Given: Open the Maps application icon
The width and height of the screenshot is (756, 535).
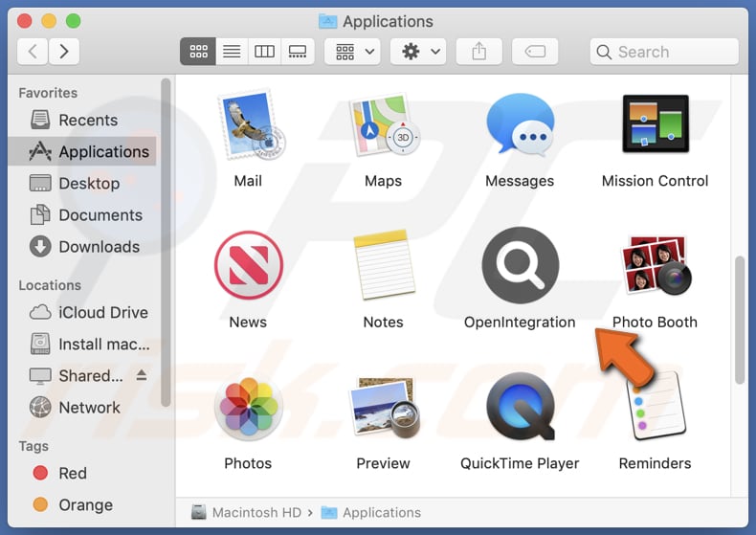Looking at the screenshot, I should (x=385, y=124).
